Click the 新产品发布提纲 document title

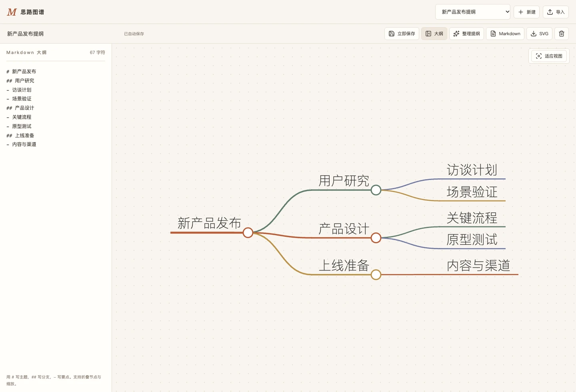26,34
